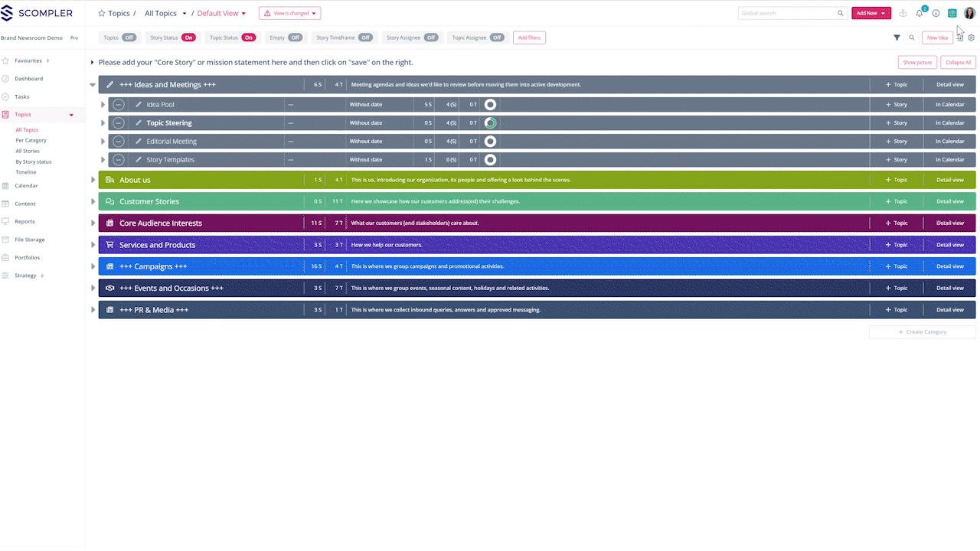The width and height of the screenshot is (980, 551).
Task: Click the info circle icon
Action: [x=936, y=13]
